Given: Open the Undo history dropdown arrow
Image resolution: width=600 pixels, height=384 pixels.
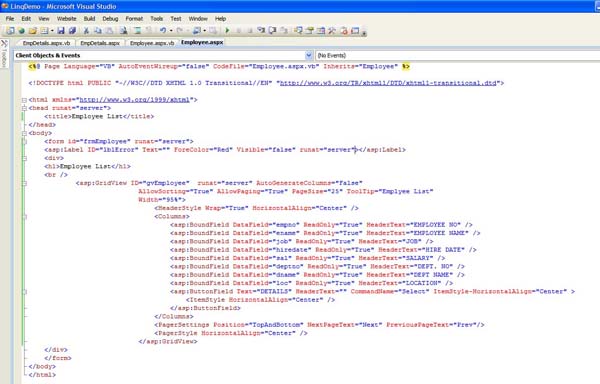Looking at the screenshot, I should tap(171, 31).
